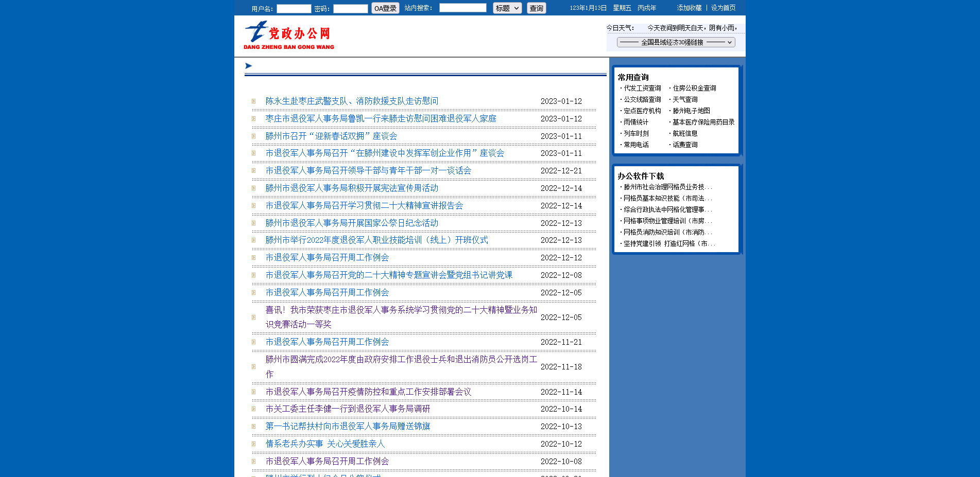Open the 情系老兵办实事 关心关爱胜亲人 article

[325, 444]
